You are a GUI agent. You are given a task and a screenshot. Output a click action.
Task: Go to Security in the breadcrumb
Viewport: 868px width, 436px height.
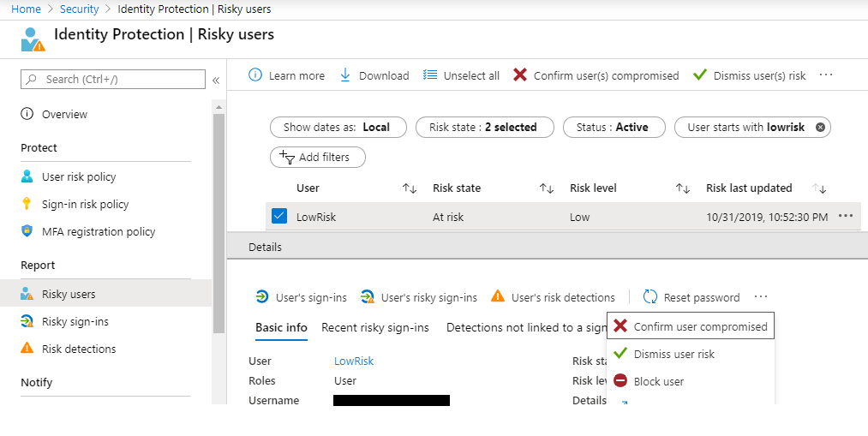click(79, 9)
